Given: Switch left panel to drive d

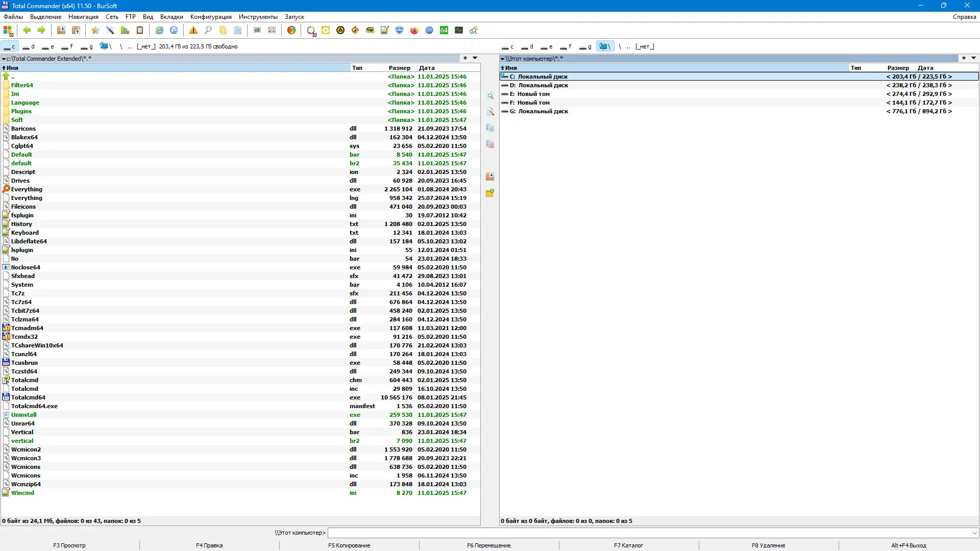Looking at the screenshot, I should coord(29,46).
